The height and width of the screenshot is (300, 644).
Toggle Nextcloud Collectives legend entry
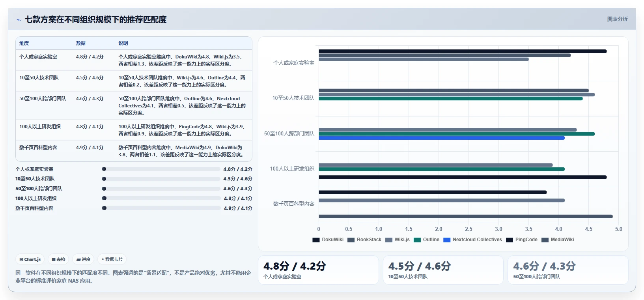473,240
